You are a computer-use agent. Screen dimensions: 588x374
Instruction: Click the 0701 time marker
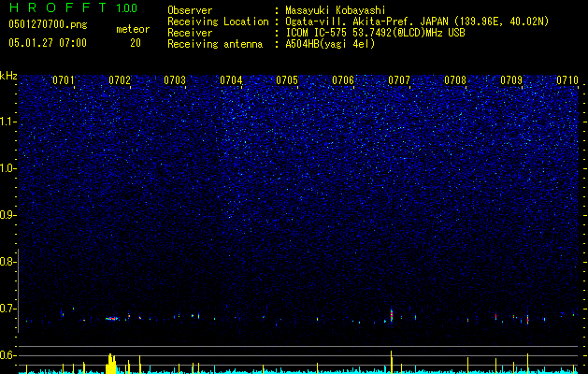coord(63,79)
